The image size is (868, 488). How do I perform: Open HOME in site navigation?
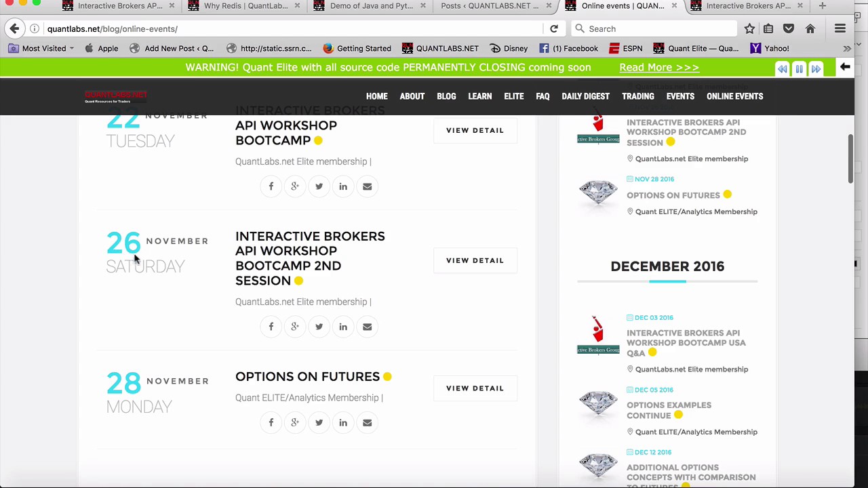click(x=377, y=96)
